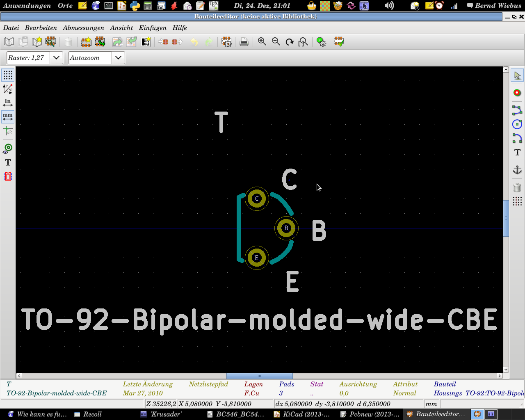Screen dimensions: 525x420
Task: Open pad settings icon
Action: click(321, 42)
